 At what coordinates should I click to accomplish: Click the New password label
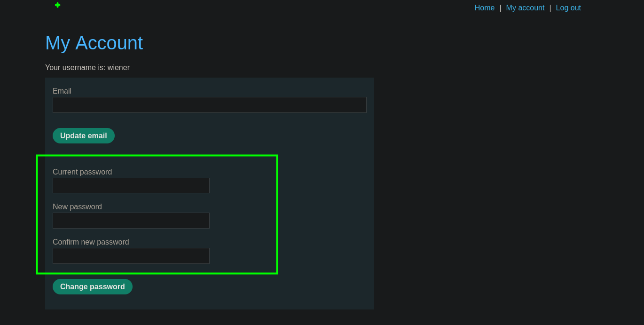pyautogui.click(x=77, y=207)
